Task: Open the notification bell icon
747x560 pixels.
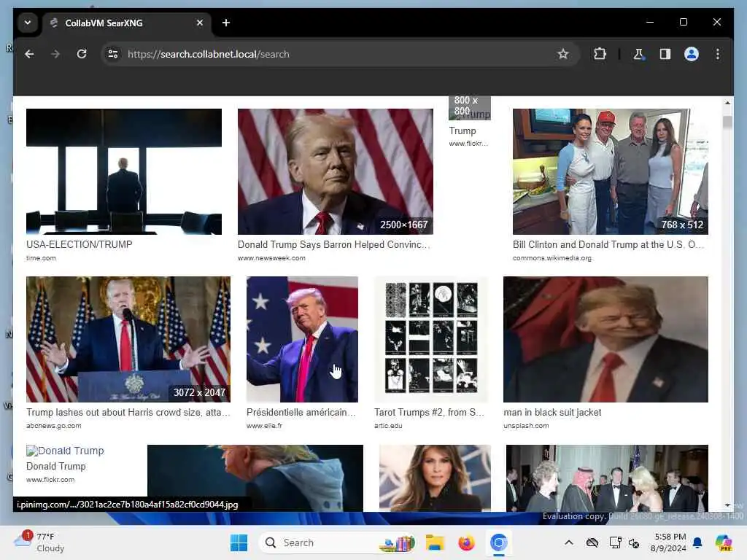Action: point(697,542)
